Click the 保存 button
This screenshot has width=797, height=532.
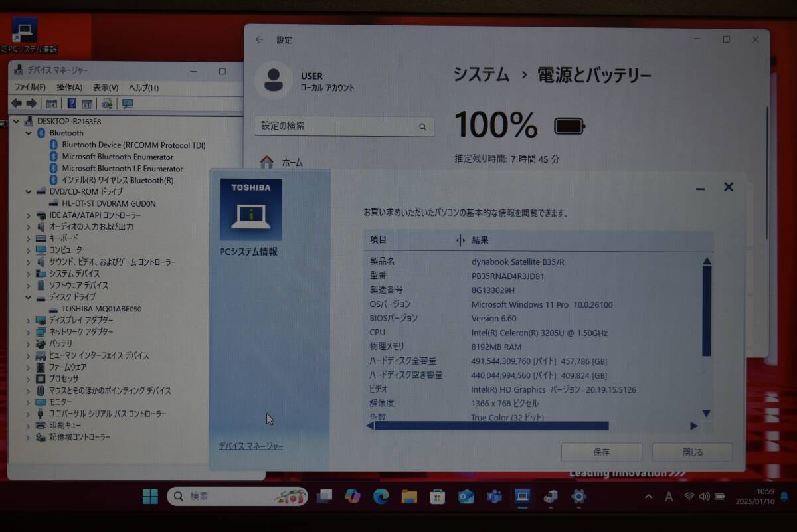(601, 452)
